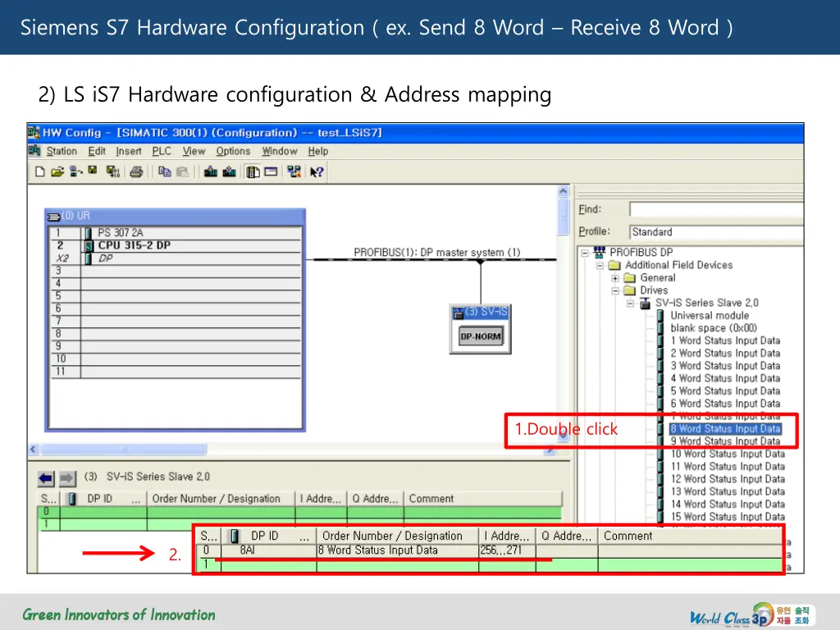Select the DP-NORM slave device icon
The width and height of the screenshot is (840, 630).
(x=481, y=336)
